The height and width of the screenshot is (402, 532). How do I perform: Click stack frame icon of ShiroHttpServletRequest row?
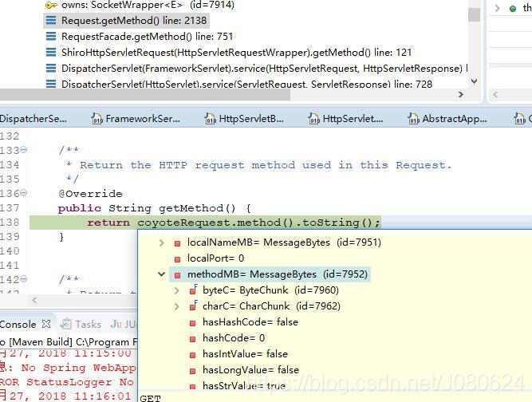51,52
